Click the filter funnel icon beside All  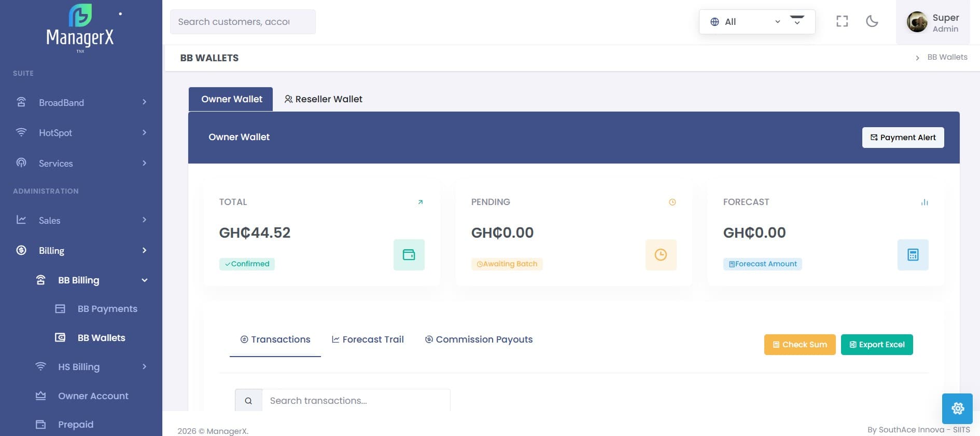point(797,20)
